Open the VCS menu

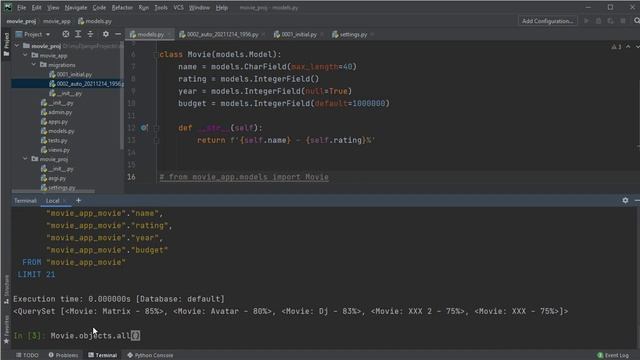pos(178,8)
